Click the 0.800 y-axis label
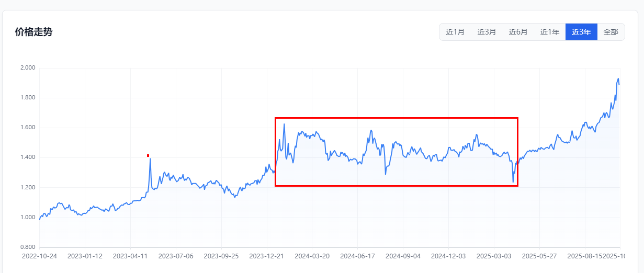Screen dimensions: 644x273 point(27,247)
